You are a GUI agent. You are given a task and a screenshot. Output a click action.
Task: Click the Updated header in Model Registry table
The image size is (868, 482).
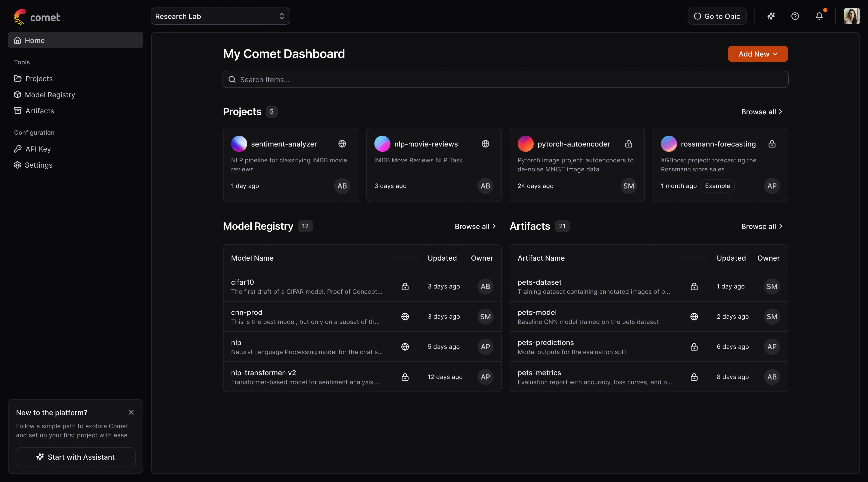click(442, 258)
